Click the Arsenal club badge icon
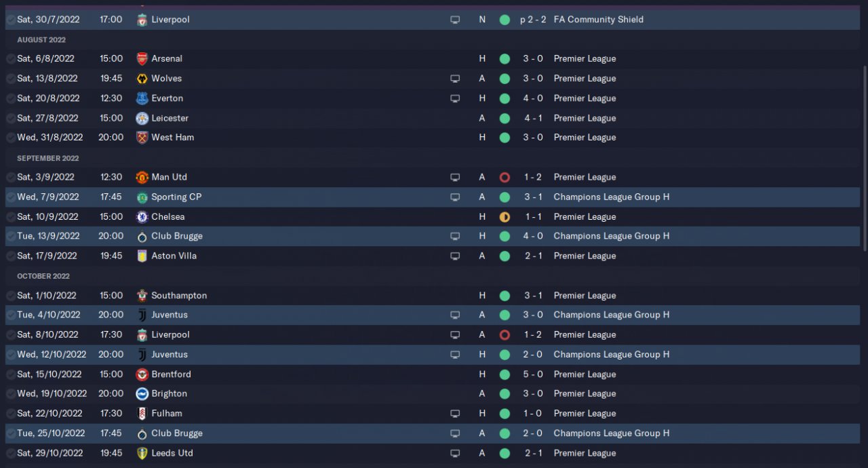Screen dimensions: 868x468 pos(142,58)
